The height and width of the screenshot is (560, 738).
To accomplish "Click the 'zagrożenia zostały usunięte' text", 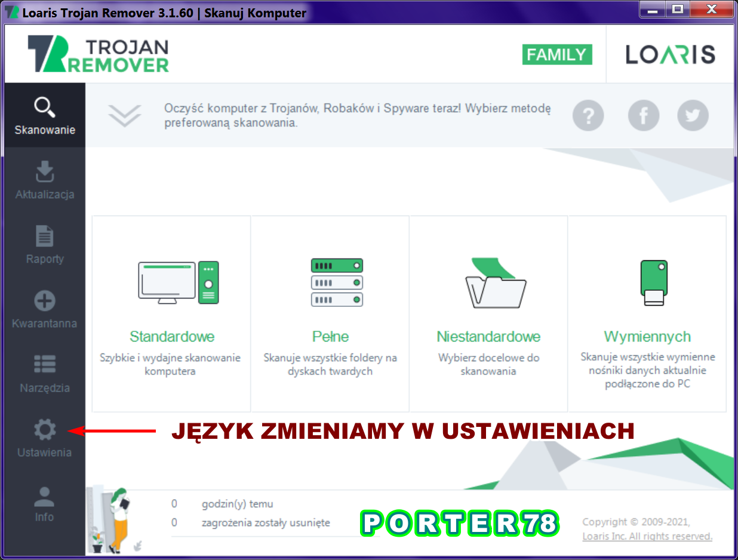I will tap(266, 523).
